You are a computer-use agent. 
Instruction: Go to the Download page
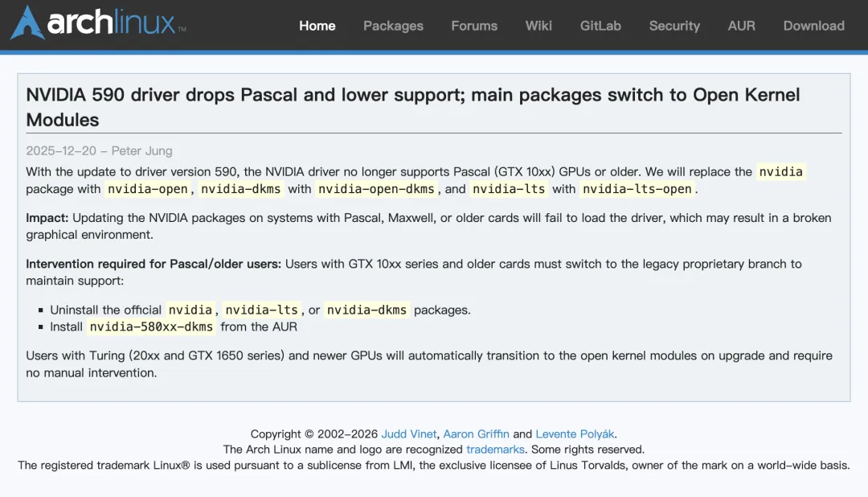813,26
